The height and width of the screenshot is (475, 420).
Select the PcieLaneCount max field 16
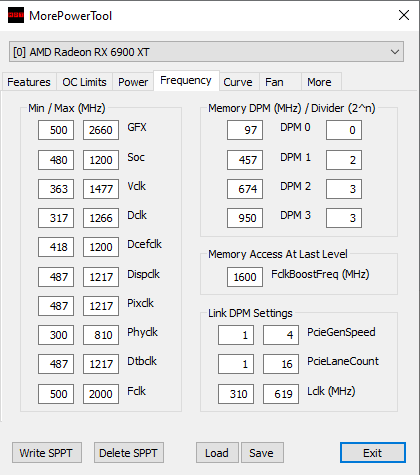281,364
